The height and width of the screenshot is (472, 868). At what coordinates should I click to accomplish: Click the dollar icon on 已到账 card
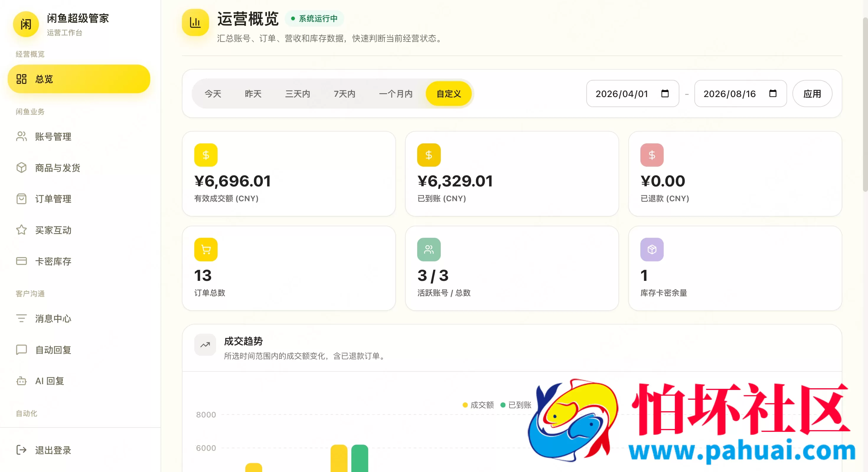(429, 155)
